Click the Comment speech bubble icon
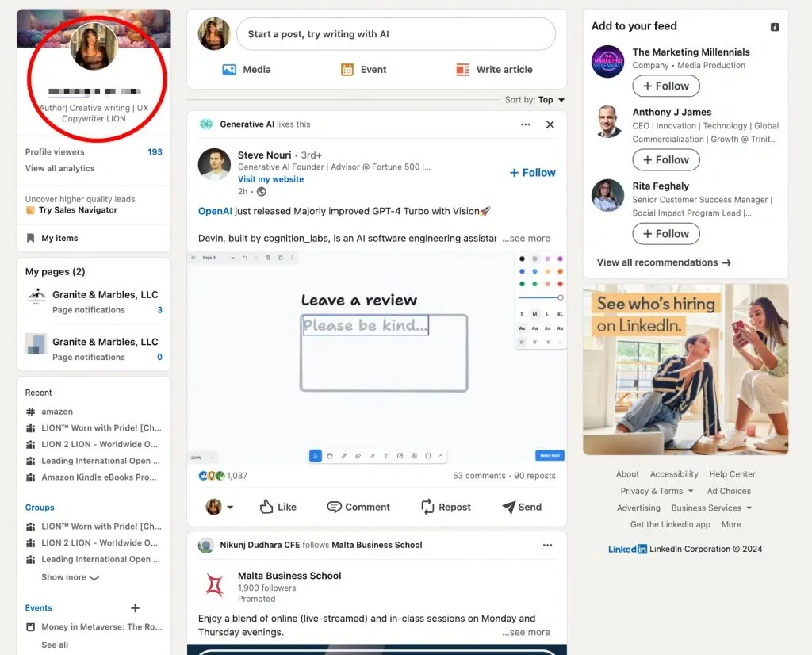 pyautogui.click(x=334, y=507)
